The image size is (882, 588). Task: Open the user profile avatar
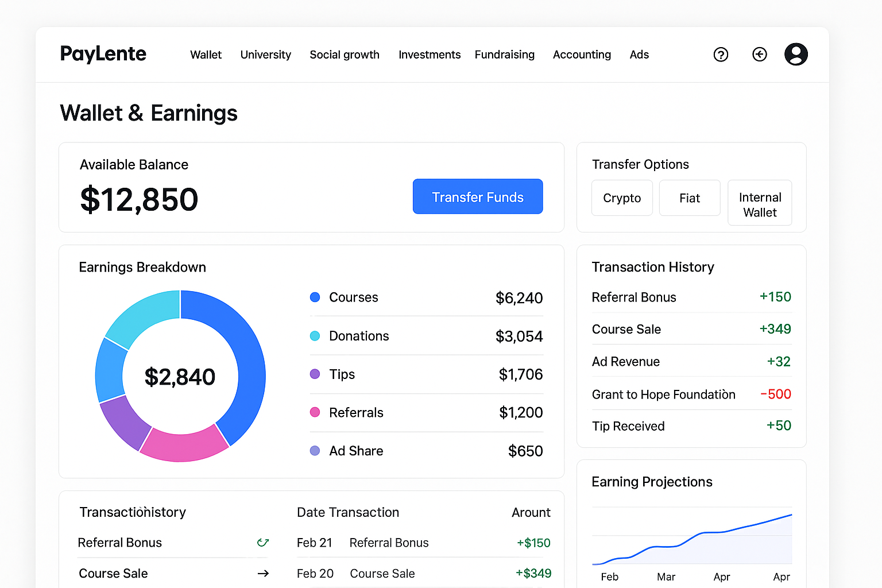pyautogui.click(x=796, y=55)
